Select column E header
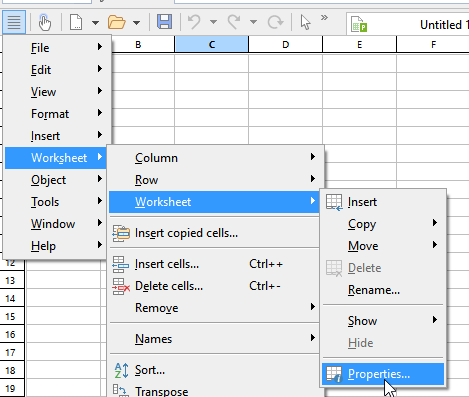The height and width of the screenshot is (397, 469). point(359,44)
